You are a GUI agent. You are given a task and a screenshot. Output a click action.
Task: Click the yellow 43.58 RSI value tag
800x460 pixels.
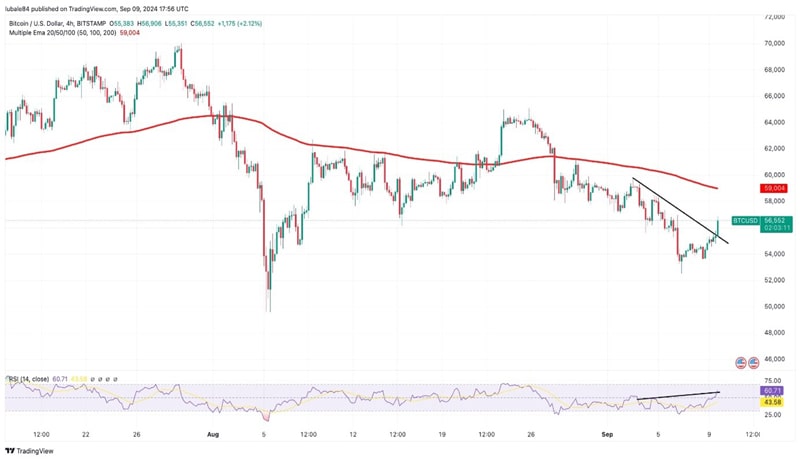[x=771, y=402]
